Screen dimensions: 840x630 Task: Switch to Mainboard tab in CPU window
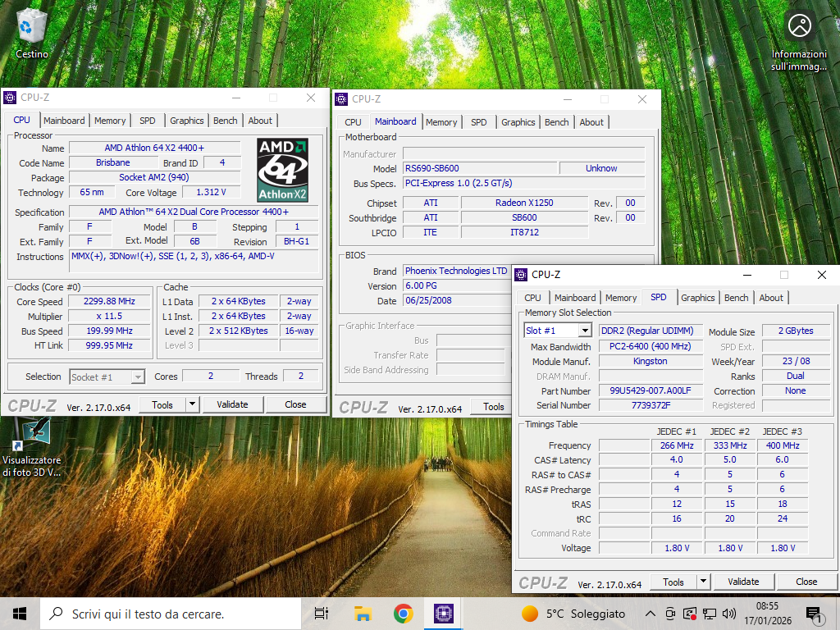(64, 121)
